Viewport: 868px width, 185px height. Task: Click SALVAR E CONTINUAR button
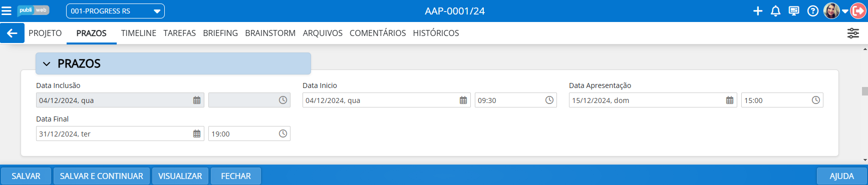tap(102, 176)
